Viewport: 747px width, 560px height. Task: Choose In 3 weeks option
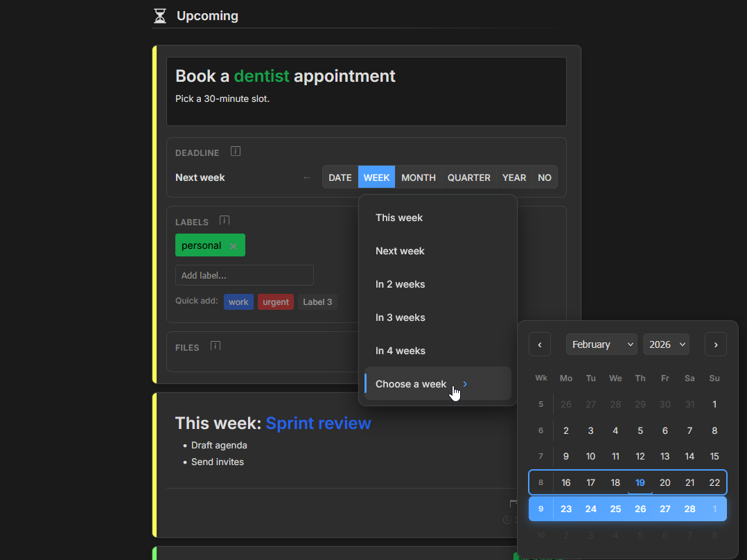[438, 317]
